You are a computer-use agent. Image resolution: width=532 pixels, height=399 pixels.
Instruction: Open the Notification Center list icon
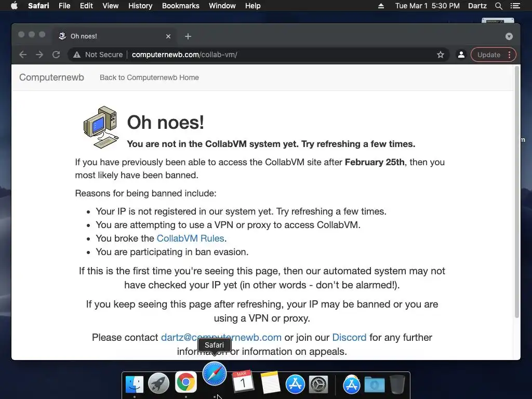pos(515,6)
